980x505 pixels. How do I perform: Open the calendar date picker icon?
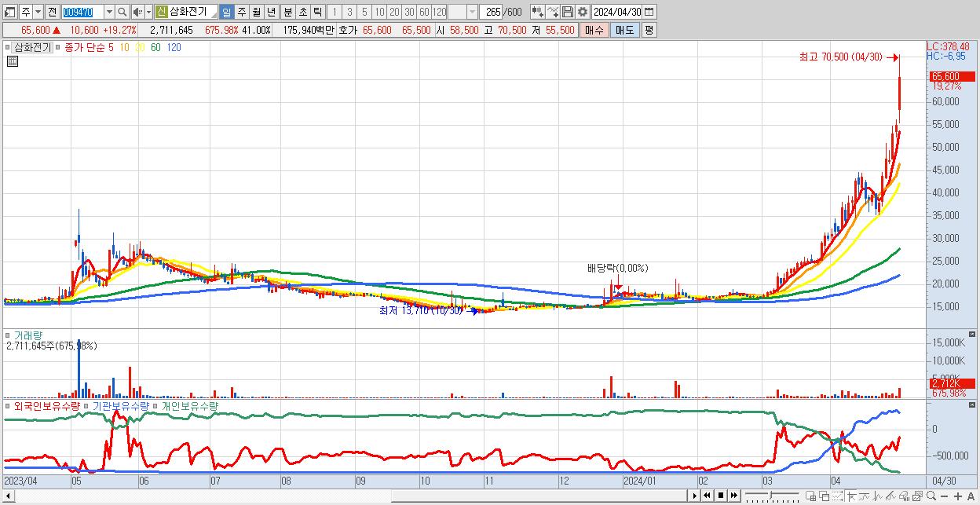point(650,12)
